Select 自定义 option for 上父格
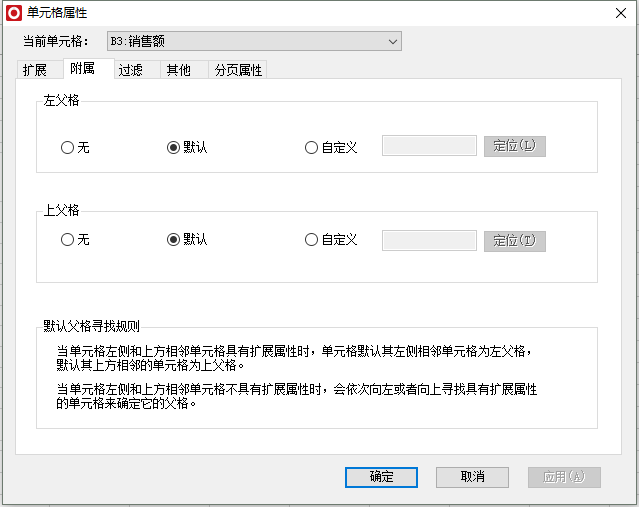639x507 pixels. pos(331,239)
